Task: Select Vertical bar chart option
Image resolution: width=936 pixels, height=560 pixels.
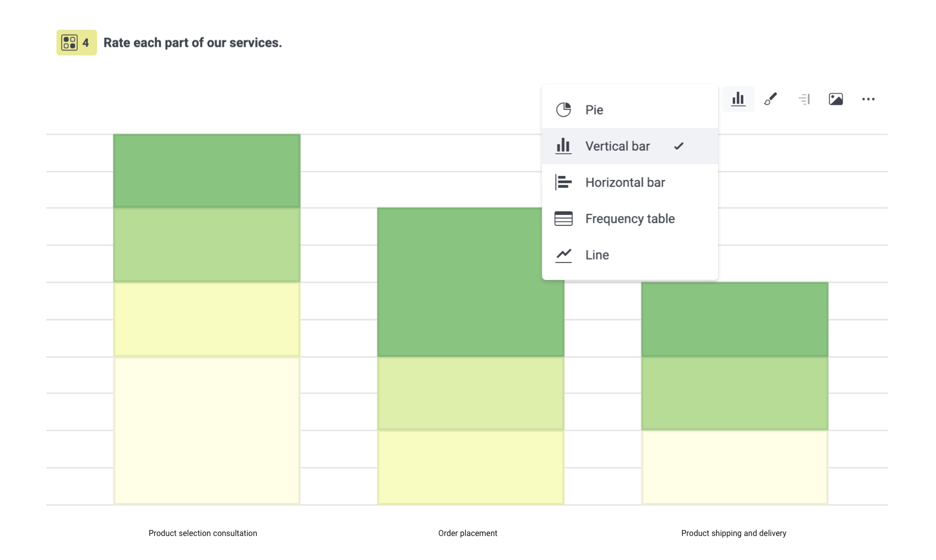Action: click(x=617, y=146)
